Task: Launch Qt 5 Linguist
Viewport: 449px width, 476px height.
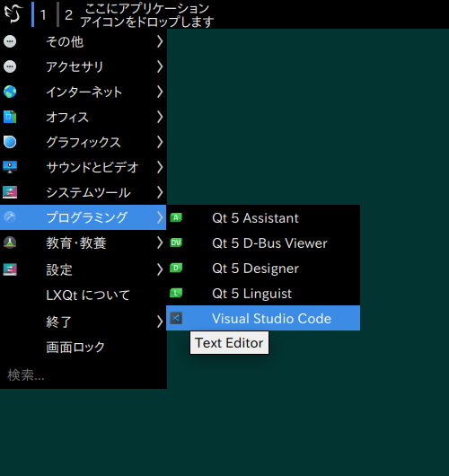Action: point(263,294)
